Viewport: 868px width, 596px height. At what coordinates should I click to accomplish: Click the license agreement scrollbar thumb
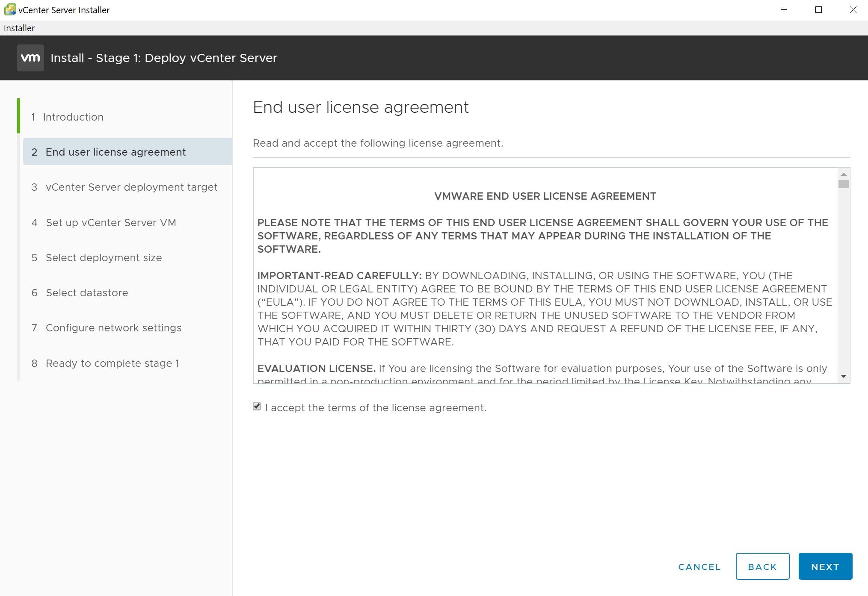tap(844, 184)
